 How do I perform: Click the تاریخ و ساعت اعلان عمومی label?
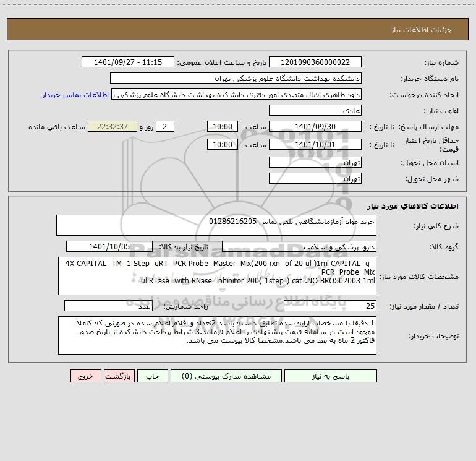(221, 62)
